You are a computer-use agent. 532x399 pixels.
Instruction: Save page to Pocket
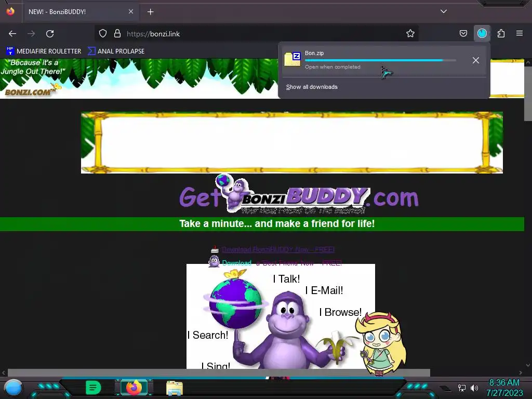[x=463, y=34]
